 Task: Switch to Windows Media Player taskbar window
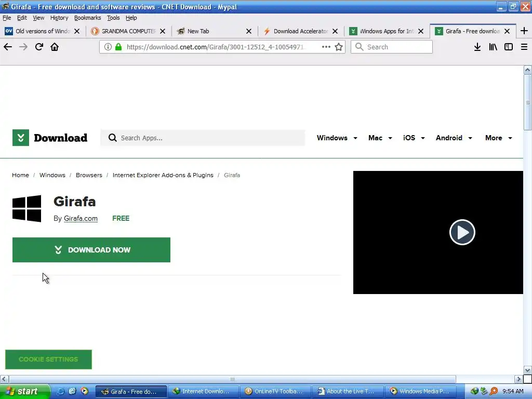click(421, 391)
